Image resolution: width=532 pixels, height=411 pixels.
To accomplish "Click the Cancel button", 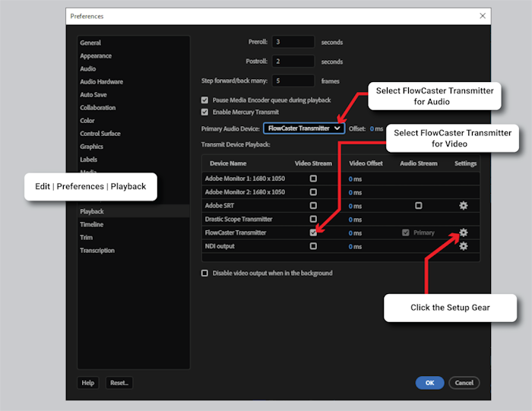I will click(x=464, y=383).
